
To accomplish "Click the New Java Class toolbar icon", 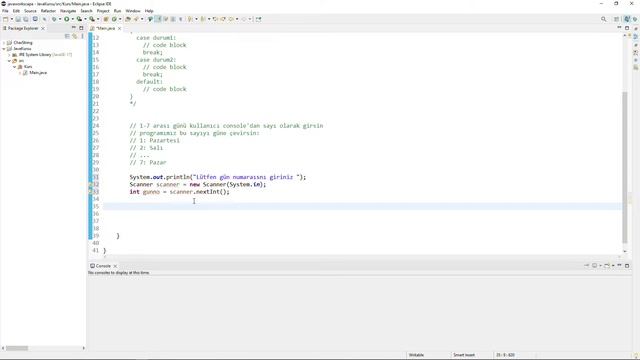I will point(114,19).
